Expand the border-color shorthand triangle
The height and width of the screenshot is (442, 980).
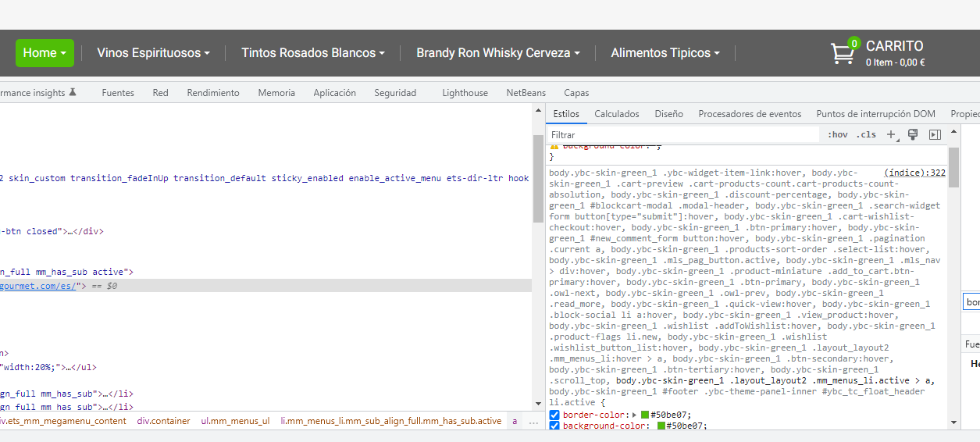tap(634, 415)
